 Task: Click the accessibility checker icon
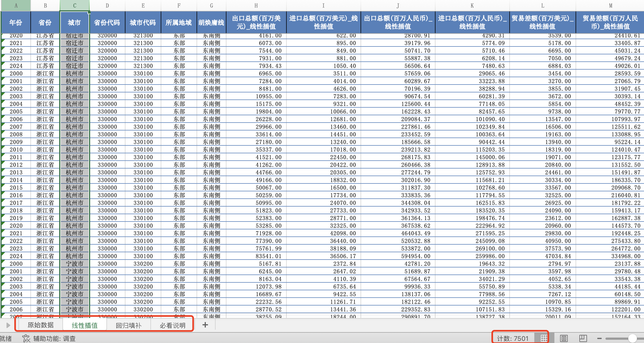tap(26, 338)
